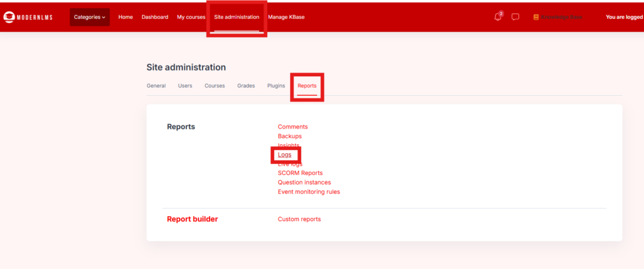Click the Report builder heading link
644x269 pixels.
[x=192, y=219]
